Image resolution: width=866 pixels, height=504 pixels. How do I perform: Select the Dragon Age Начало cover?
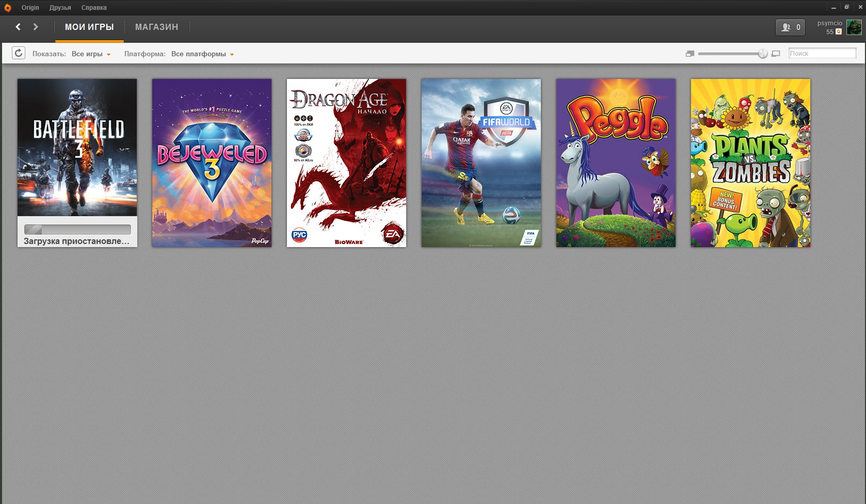point(346,163)
